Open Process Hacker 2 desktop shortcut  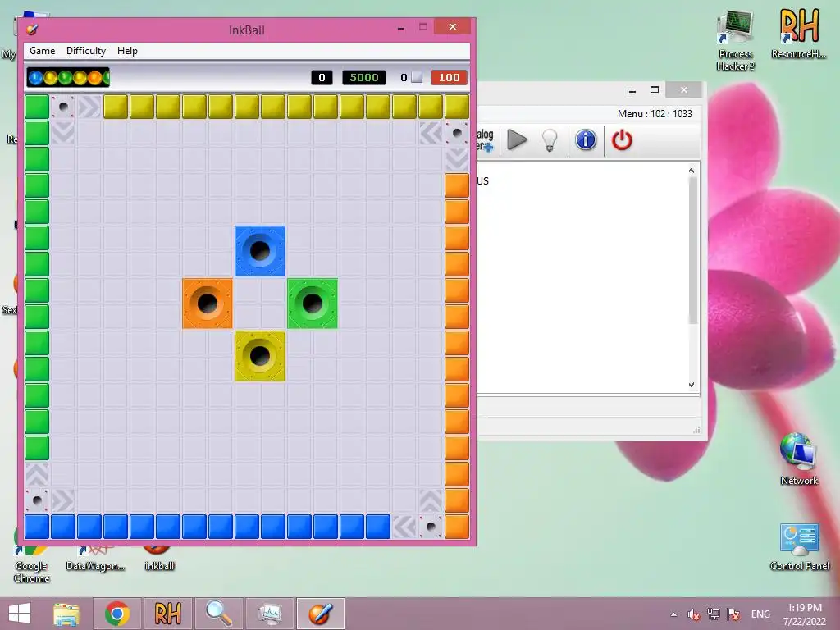point(736,41)
